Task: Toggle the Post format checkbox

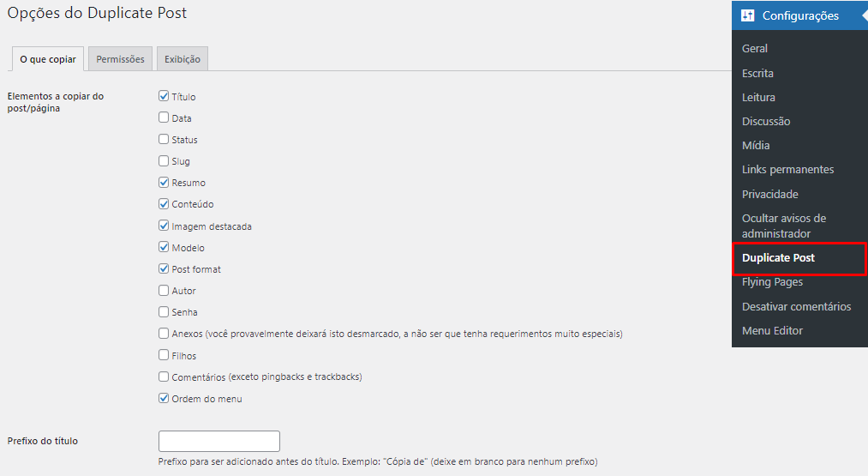Action: click(164, 268)
